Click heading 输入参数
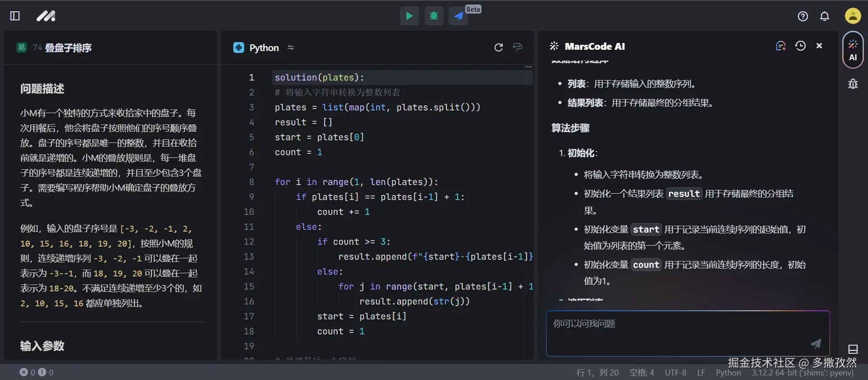This screenshot has height=380, width=868. (42, 346)
